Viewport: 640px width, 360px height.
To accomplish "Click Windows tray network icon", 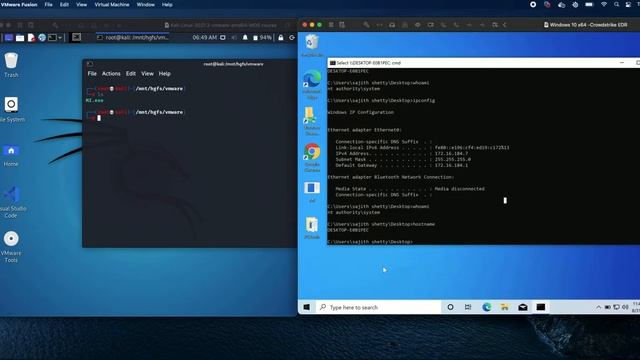I will (x=616, y=307).
